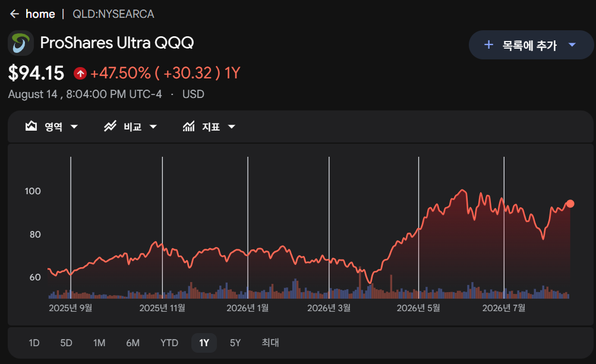
Task: Click the red endpoint dot on chart
Action: 570,204
